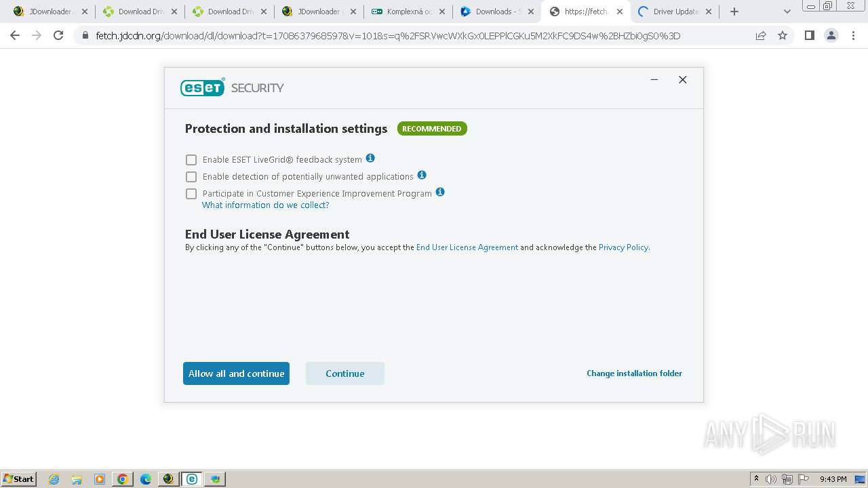Click the Continue button

pos(345,373)
